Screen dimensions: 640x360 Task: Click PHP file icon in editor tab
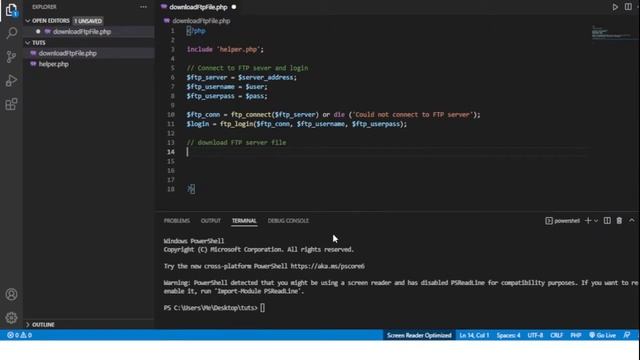[164, 7]
